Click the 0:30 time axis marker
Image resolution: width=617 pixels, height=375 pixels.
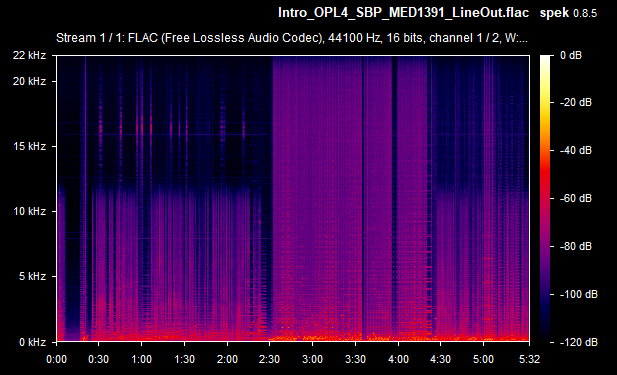tap(98, 359)
